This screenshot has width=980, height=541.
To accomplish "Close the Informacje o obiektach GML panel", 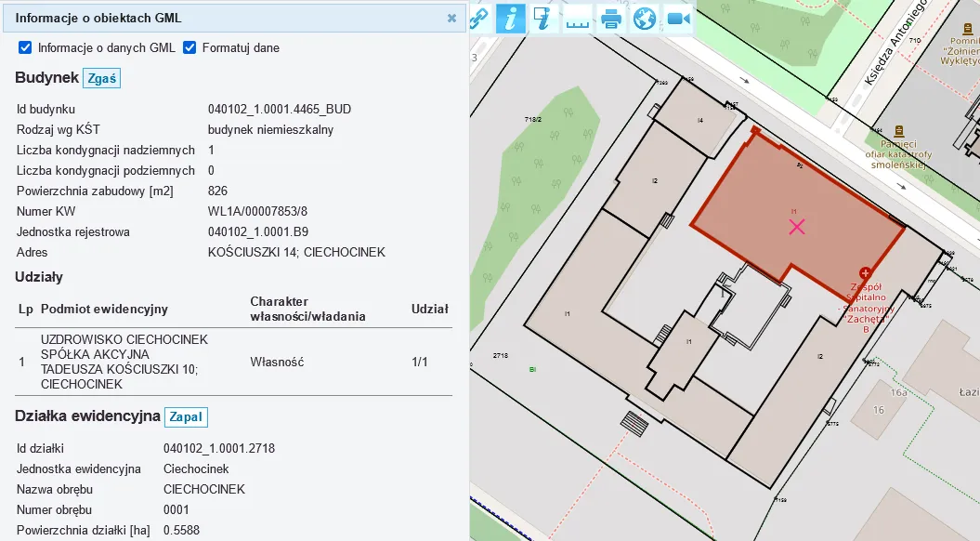I will click(451, 18).
